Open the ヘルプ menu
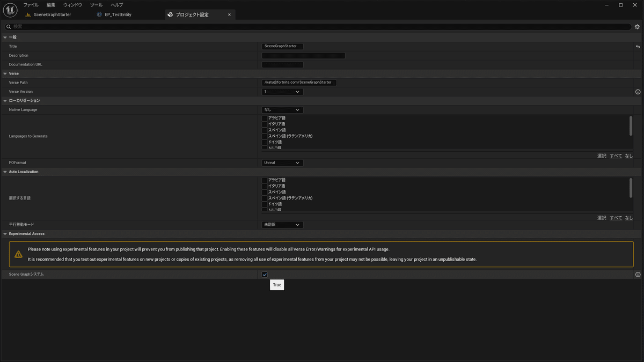644x362 pixels. coord(117,5)
